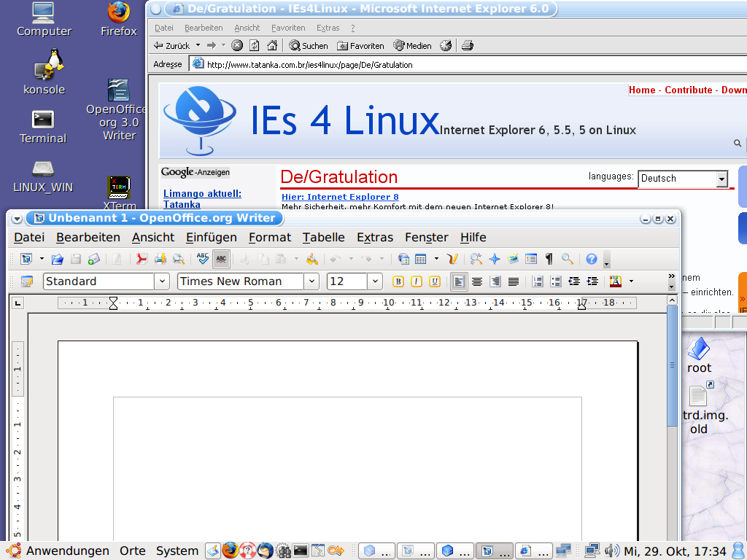747x560 pixels.
Task: Open the Styles and Formatting window icon
Action: click(x=27, y=281)
